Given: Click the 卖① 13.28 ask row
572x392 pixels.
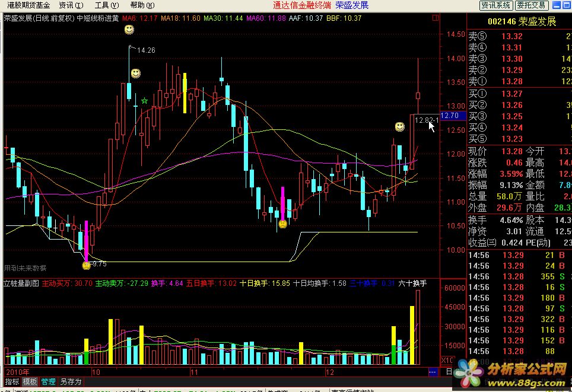Looking at the screenshot, I should coord(519,81).
